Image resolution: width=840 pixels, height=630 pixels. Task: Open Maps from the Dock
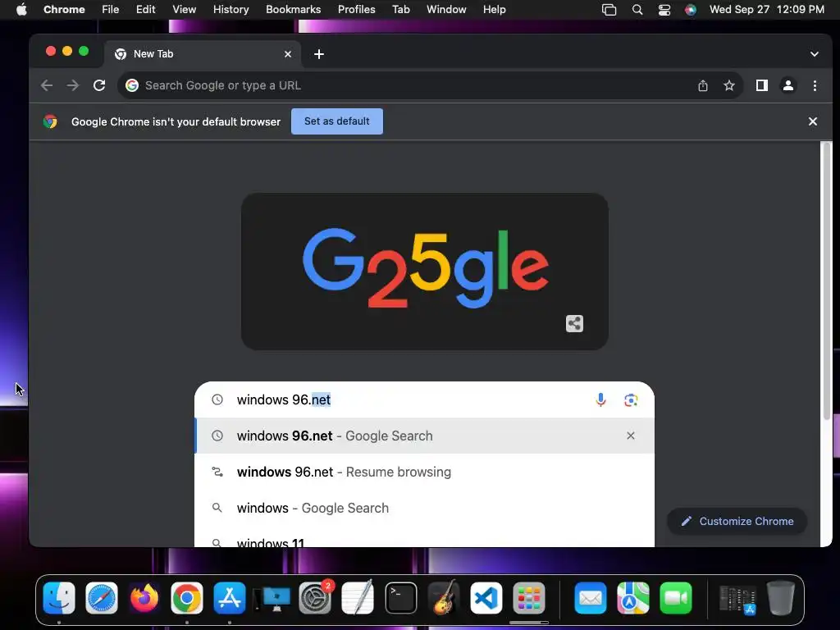(x=633, y=598)
